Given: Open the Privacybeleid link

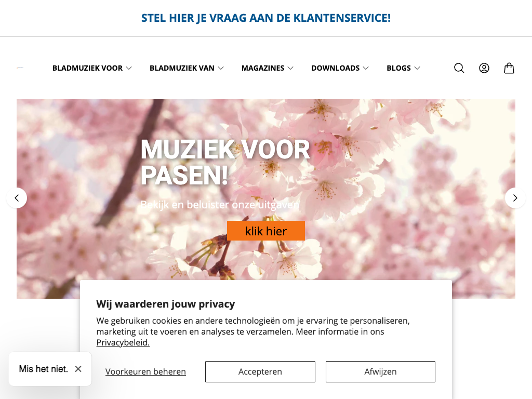Looking at the screenshot, I should point(123,342).
